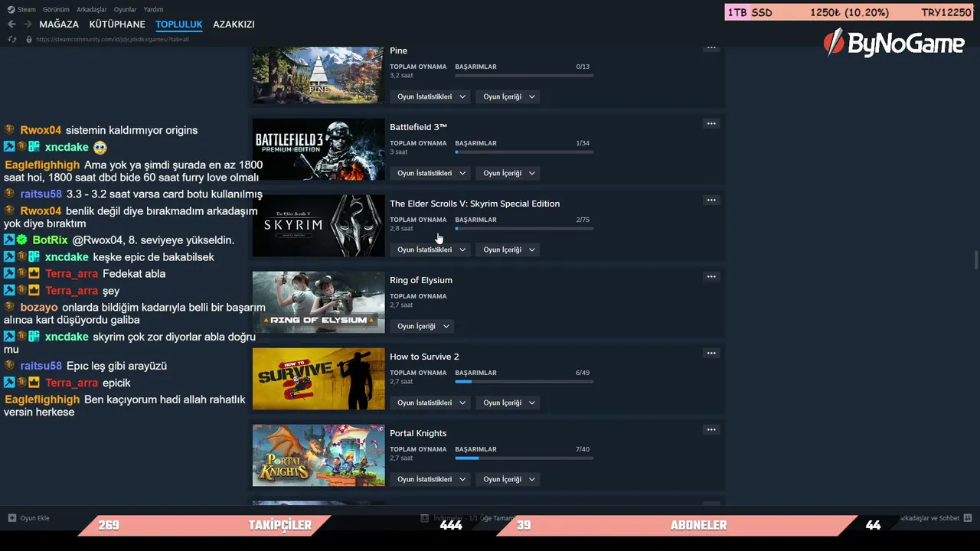Click the "2,8 saat" playtime under Skyrim
The image size is (980, 551).
[x=401, y=229]
